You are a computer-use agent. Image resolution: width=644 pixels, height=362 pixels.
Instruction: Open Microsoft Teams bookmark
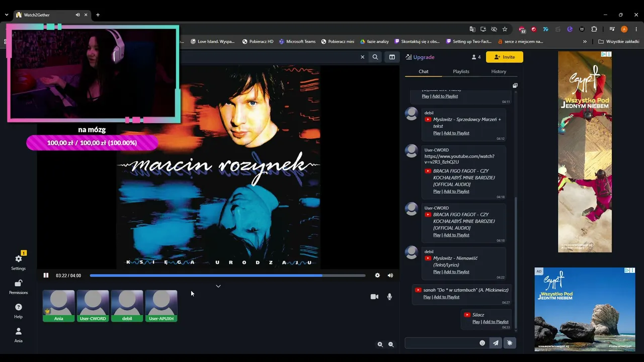point(297,42)
